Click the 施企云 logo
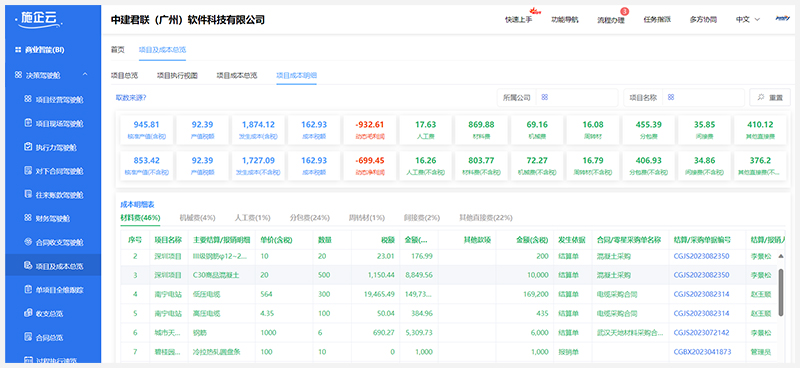The image size is (800, 368). pos(39,19)
